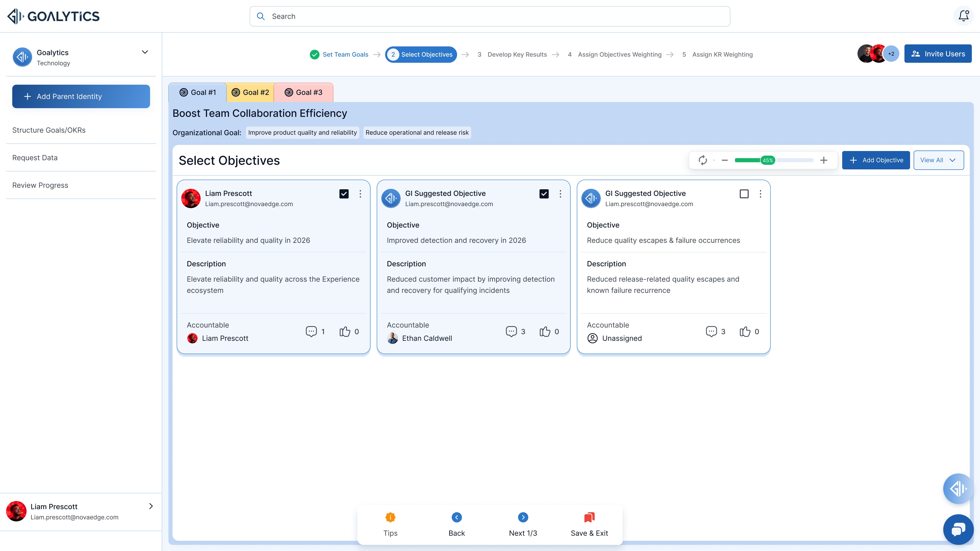Image resolution: width=980 pixels, height=551 pixels.
Task: Click the Search input field
Action: [x=490, y=16]
